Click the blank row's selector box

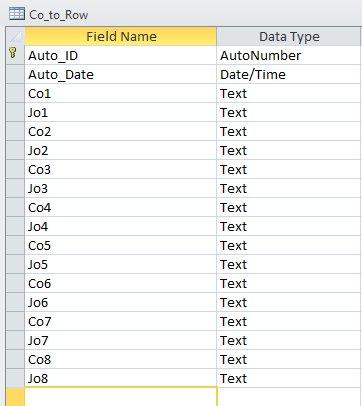(15, 397)
